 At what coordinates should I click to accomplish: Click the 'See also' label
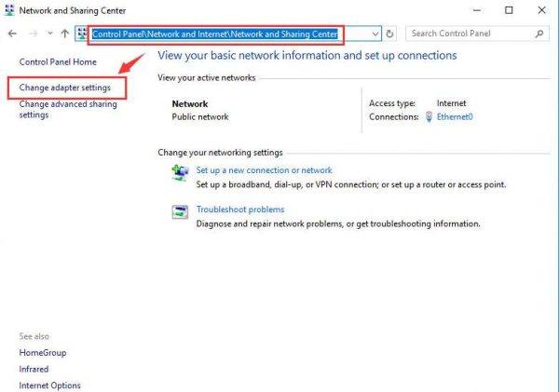click(x=34, y=336)
